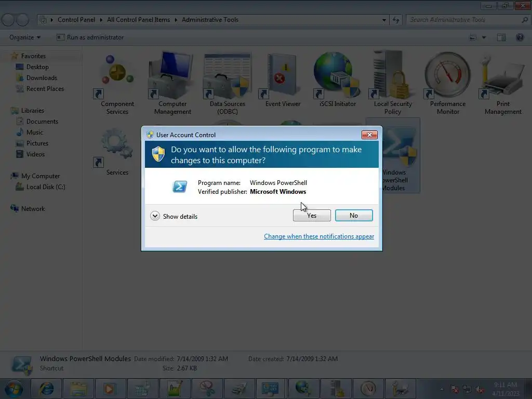The width and height of the screenshot is (532, 399).
Task: Open Internet Explorer from taskbar
Action: coord(46,389)
